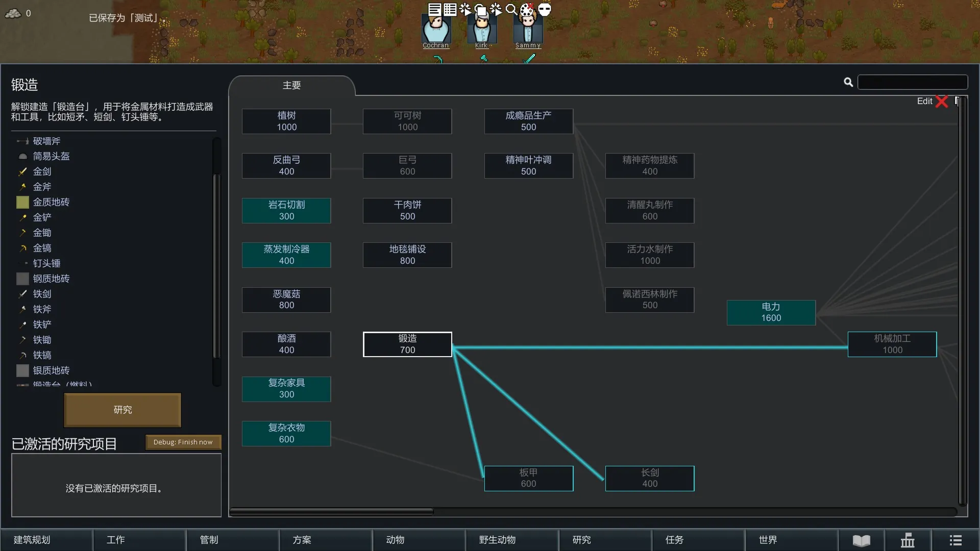This screenshot has height=551, width=980.
Task: Close edit mode with red X
Action: click(x=942, y=102)
